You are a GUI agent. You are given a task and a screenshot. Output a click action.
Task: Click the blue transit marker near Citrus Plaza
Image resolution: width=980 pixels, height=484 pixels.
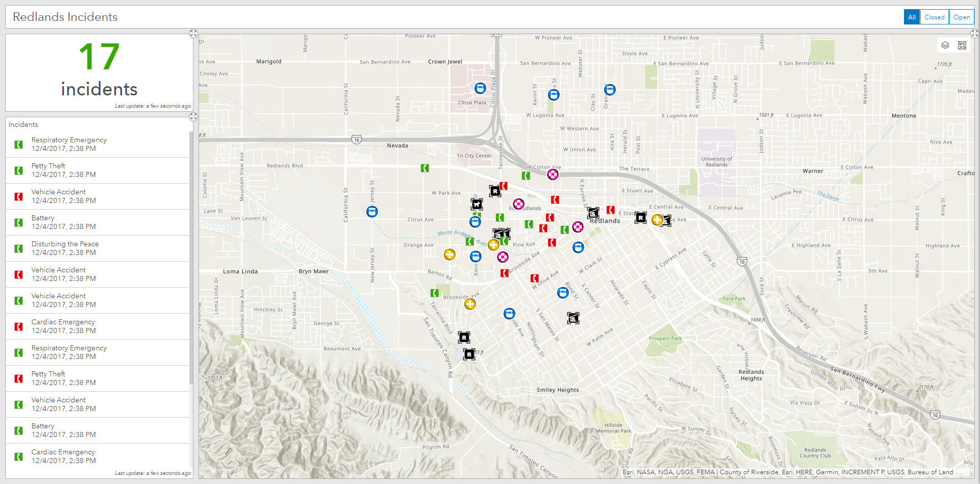(x=480, y=88)
